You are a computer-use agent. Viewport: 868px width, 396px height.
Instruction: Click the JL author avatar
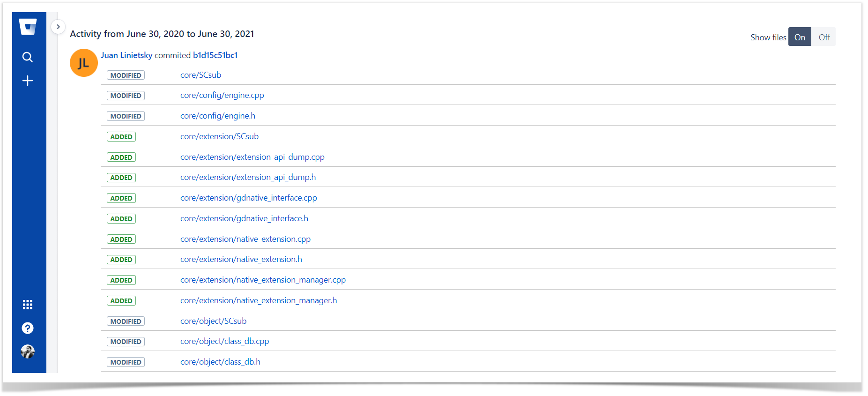pyautogui.click(x=83, y=63)
